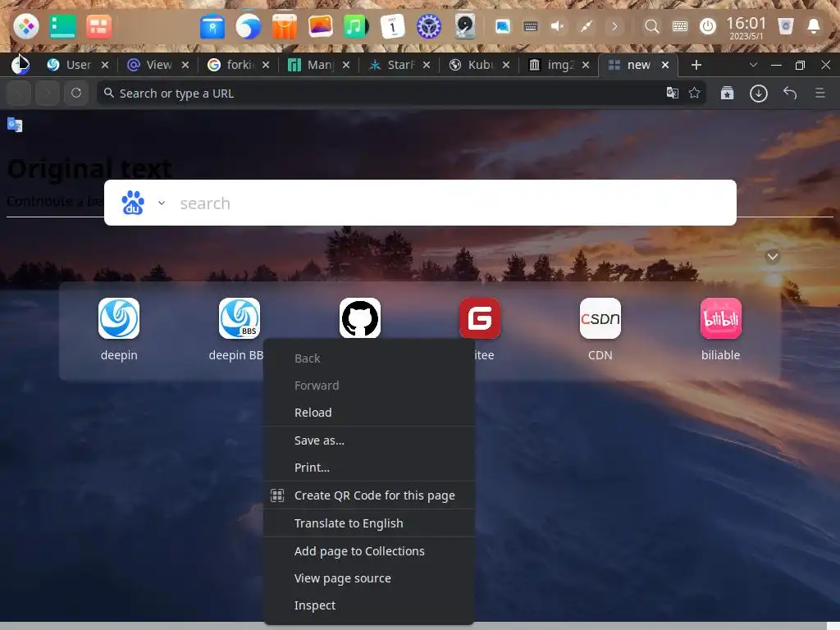Expand the Baidu search engine dropdown
This screenshot has width=840, height=630.
point(162,203)
